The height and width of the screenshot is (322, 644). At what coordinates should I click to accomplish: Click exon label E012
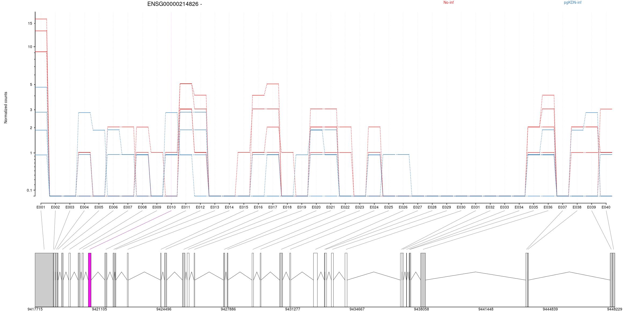[200, 207]
